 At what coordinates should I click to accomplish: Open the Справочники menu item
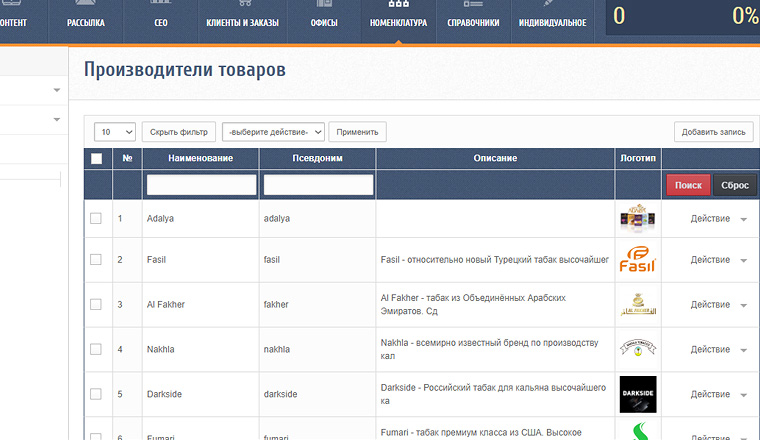point(474,22)
